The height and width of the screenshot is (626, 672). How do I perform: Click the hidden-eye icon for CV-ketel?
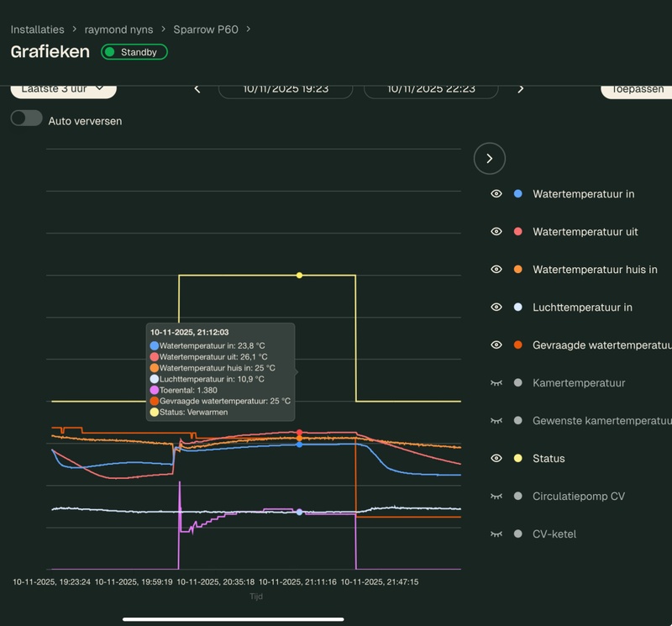(x=496, y=534)
